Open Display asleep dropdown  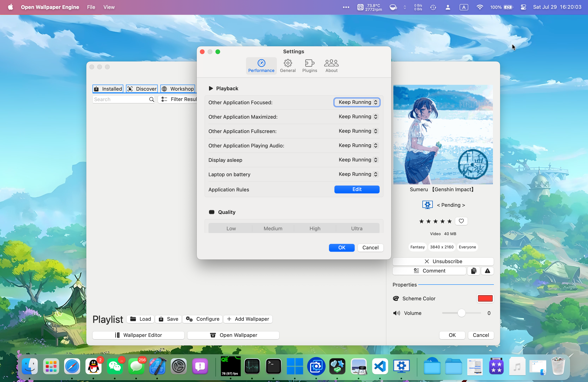tap(358, 160)
